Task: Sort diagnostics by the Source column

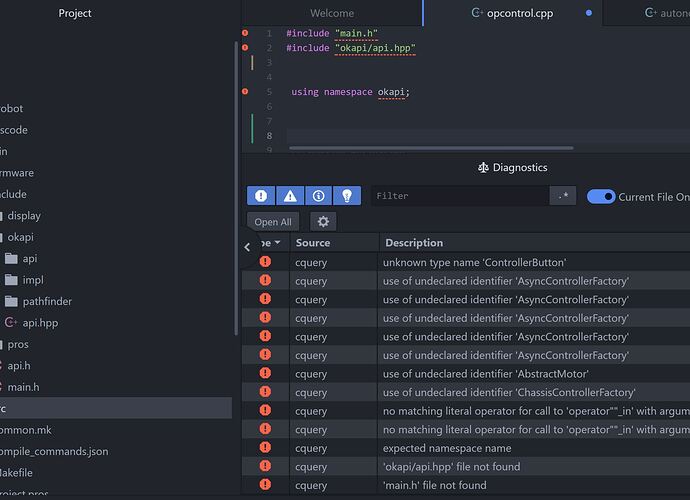Action: pyautogui.click(x=313, y=243)
